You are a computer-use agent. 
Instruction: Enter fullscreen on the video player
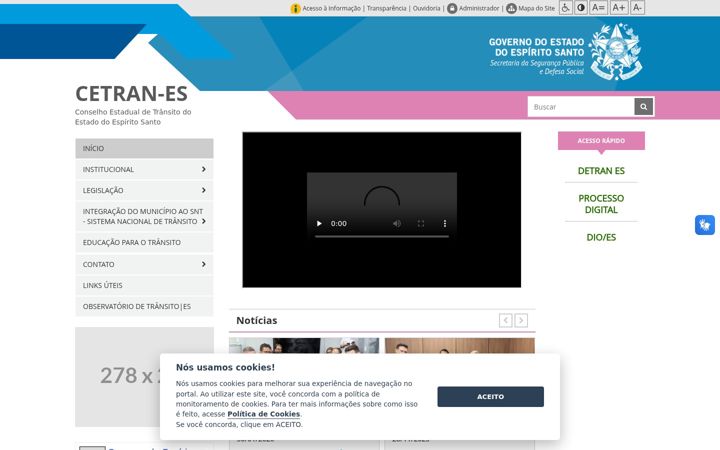click(x=421, y=224)
